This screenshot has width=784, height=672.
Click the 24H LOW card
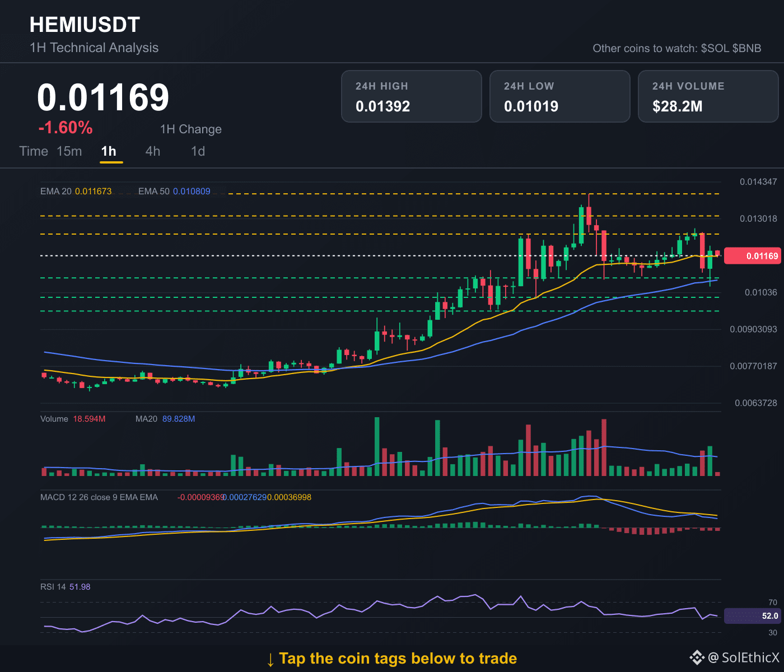pyautogui.click(x=560, y=96)
